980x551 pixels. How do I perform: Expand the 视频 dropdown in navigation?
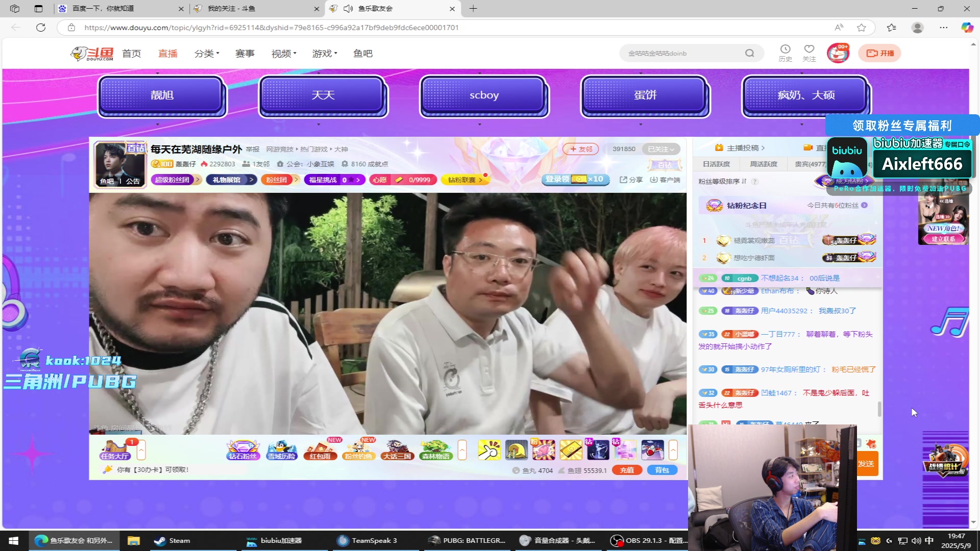(284, 53)
